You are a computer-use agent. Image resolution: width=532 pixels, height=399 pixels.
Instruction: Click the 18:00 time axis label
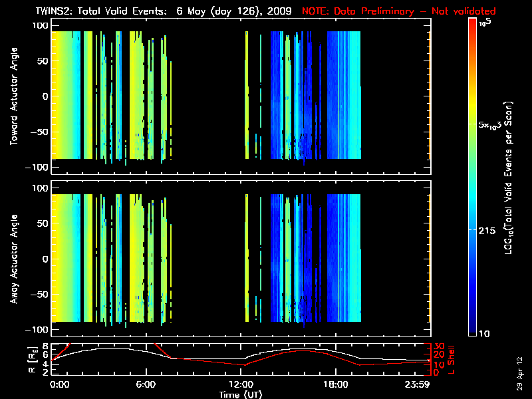[335, 384]
